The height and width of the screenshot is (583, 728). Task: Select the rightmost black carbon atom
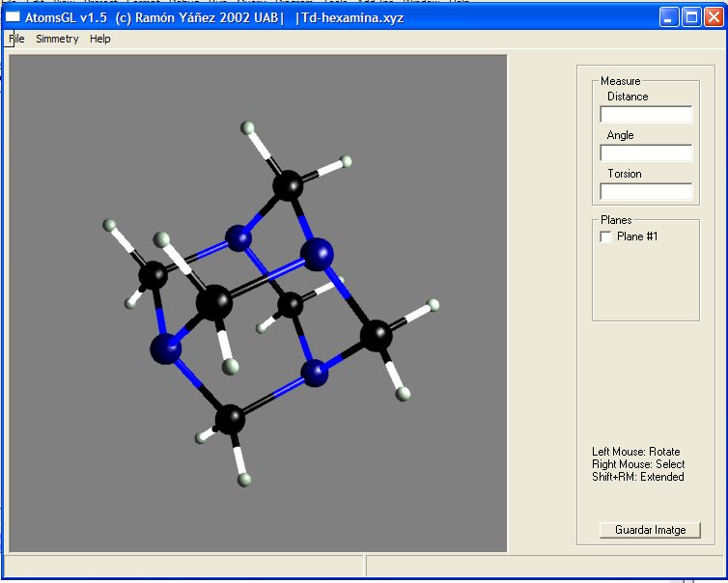[376, 336]
